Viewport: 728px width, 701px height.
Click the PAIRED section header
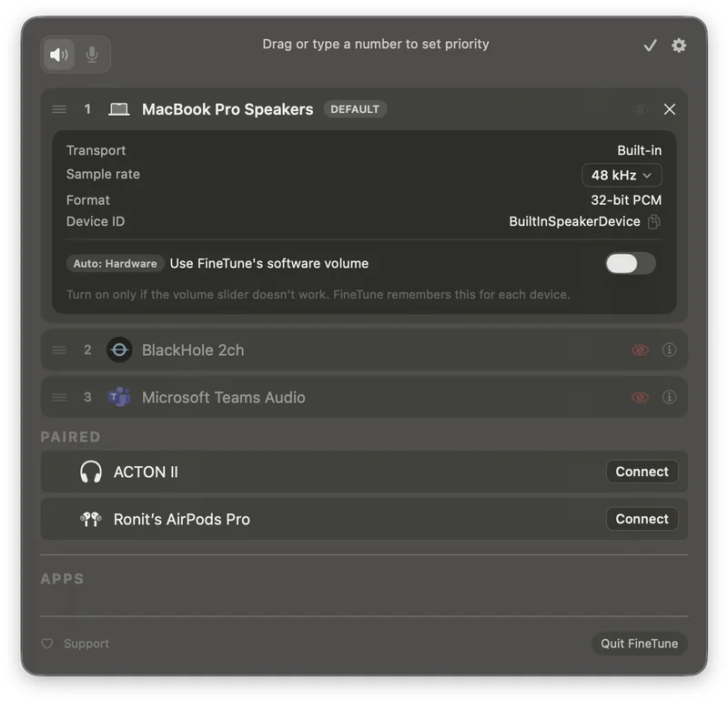[x=71, y=437]
